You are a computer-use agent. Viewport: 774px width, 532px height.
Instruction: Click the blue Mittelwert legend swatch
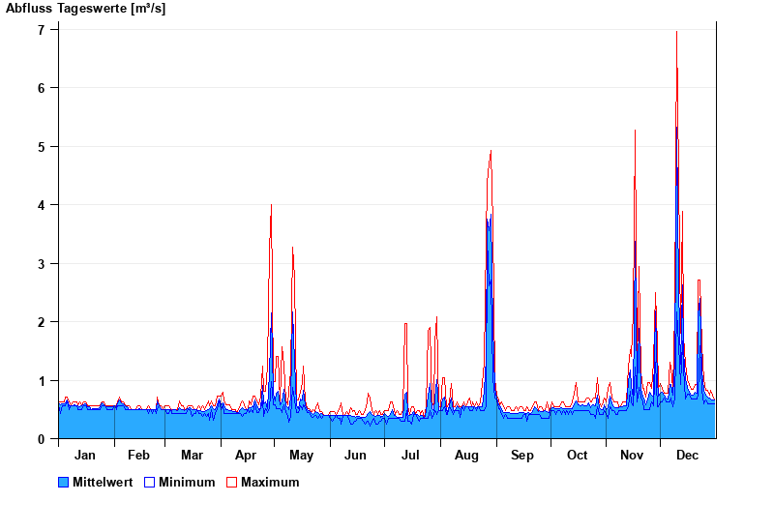click(64, 482)
